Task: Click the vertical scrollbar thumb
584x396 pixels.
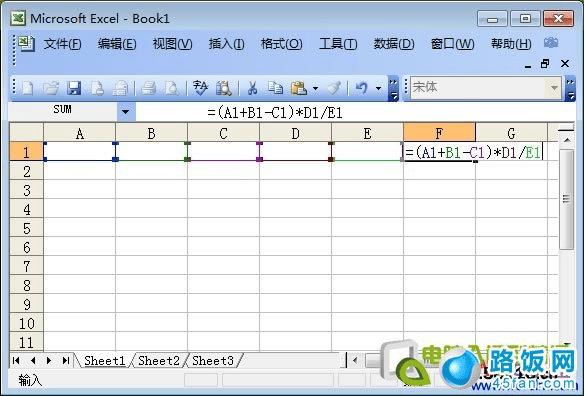Action: tap(566, 199)
